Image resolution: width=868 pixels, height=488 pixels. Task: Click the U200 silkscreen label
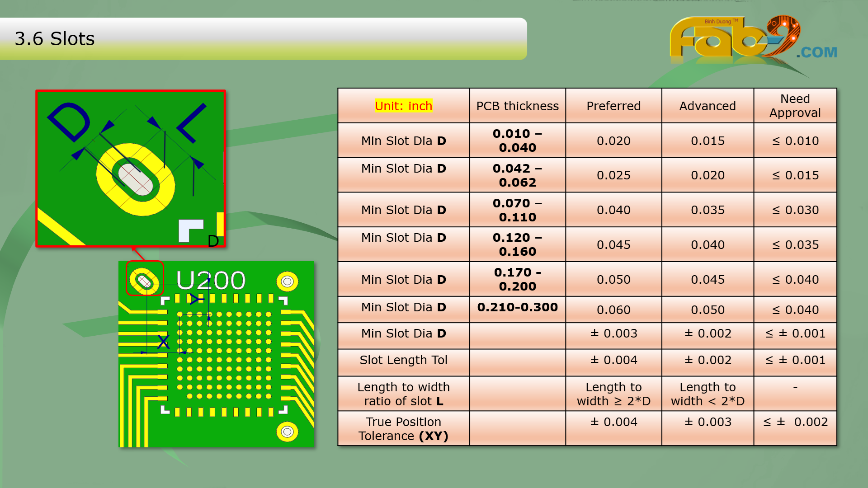tap(211, 280)
